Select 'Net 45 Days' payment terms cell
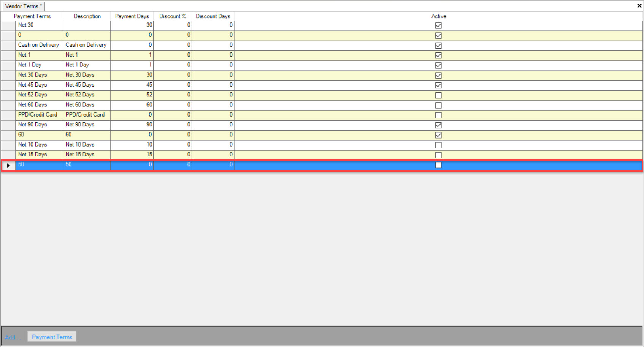The image size is (644, 347). click(39, 85)
